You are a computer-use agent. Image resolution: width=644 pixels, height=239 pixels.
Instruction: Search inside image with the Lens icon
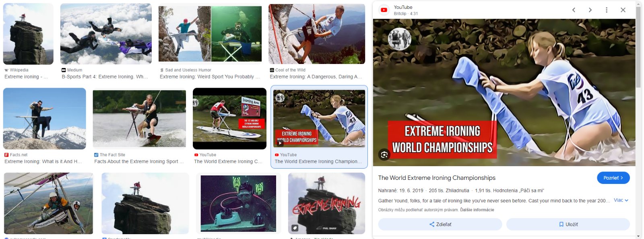click(x=384, y=155)
